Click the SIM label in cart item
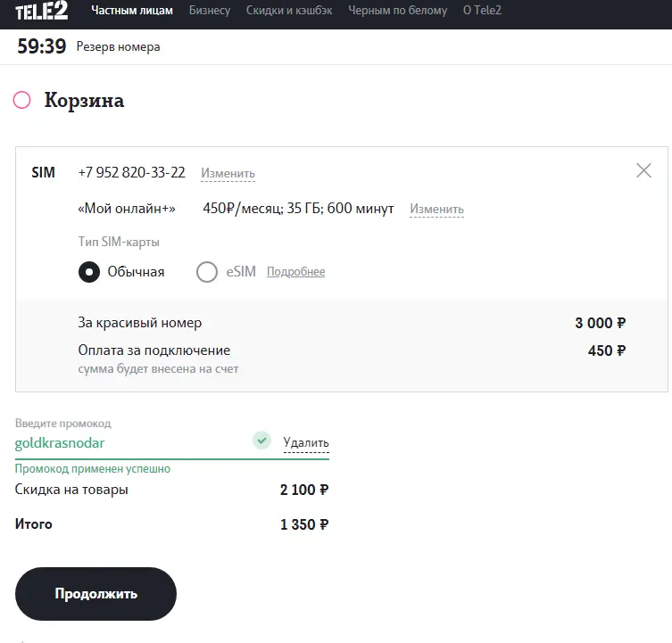 pyautogui.click(x=44, y=172)
